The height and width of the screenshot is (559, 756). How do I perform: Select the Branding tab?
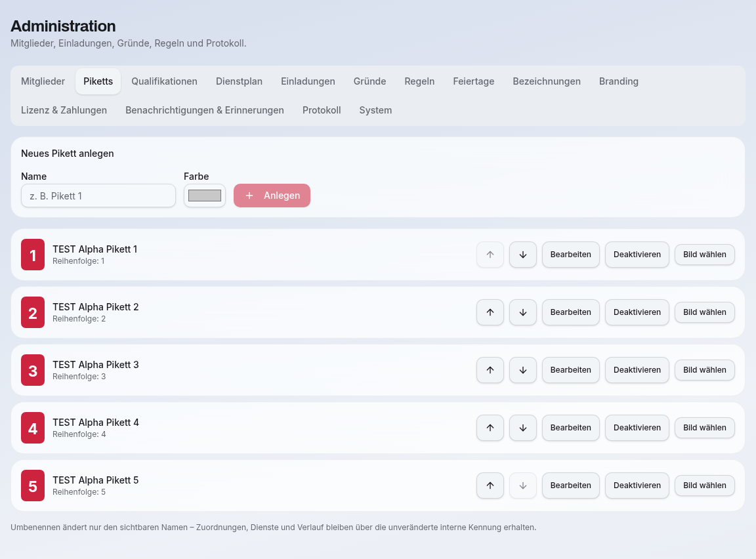coord(619,81)
